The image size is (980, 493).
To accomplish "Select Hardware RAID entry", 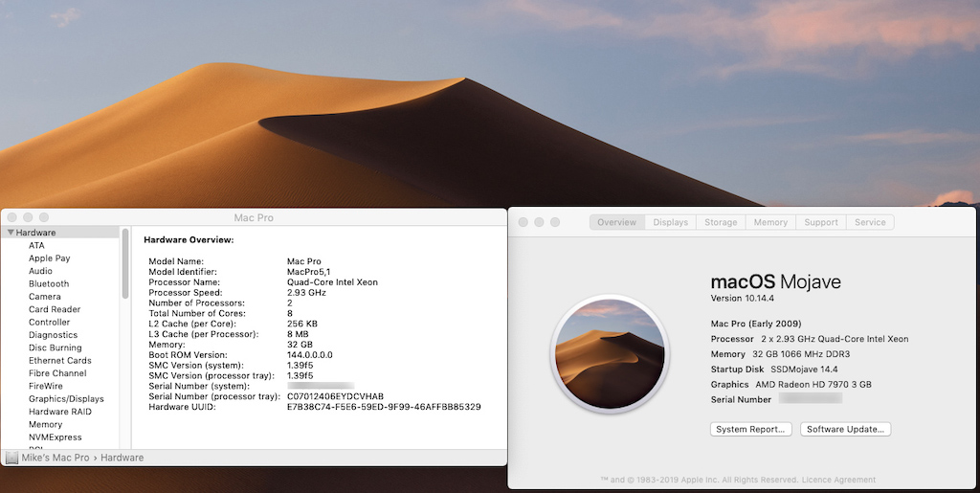I will (60, 412).
